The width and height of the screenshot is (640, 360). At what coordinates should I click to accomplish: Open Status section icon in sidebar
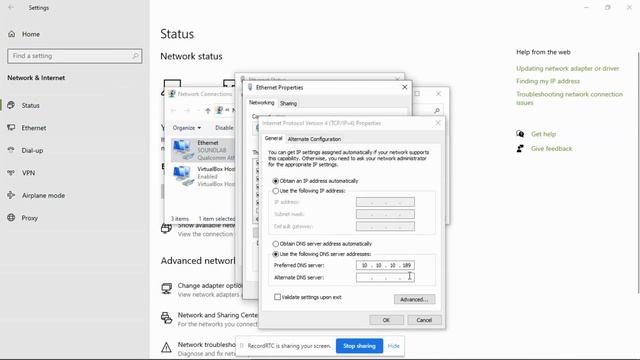point(11,105)
